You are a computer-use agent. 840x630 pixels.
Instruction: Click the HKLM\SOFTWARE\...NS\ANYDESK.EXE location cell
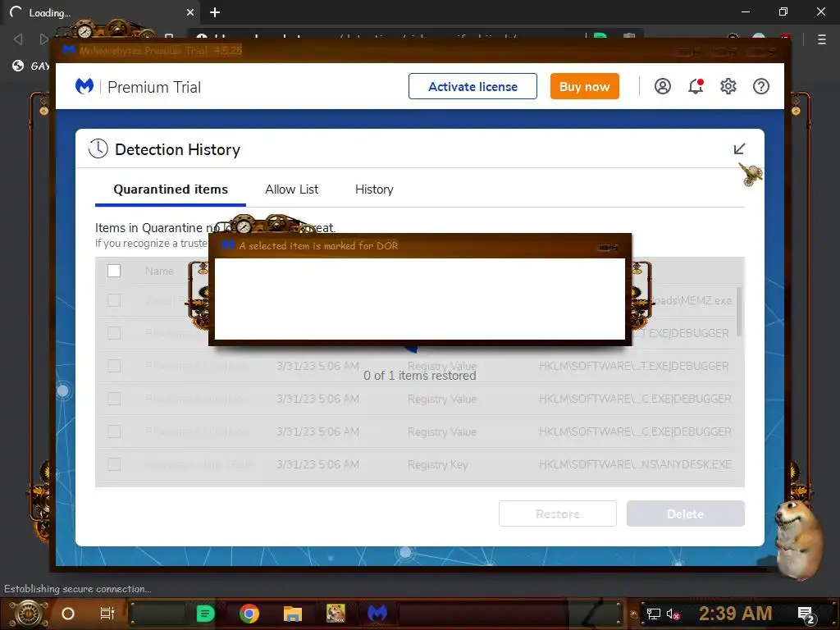pyautogui.click(x=635, y=464)
